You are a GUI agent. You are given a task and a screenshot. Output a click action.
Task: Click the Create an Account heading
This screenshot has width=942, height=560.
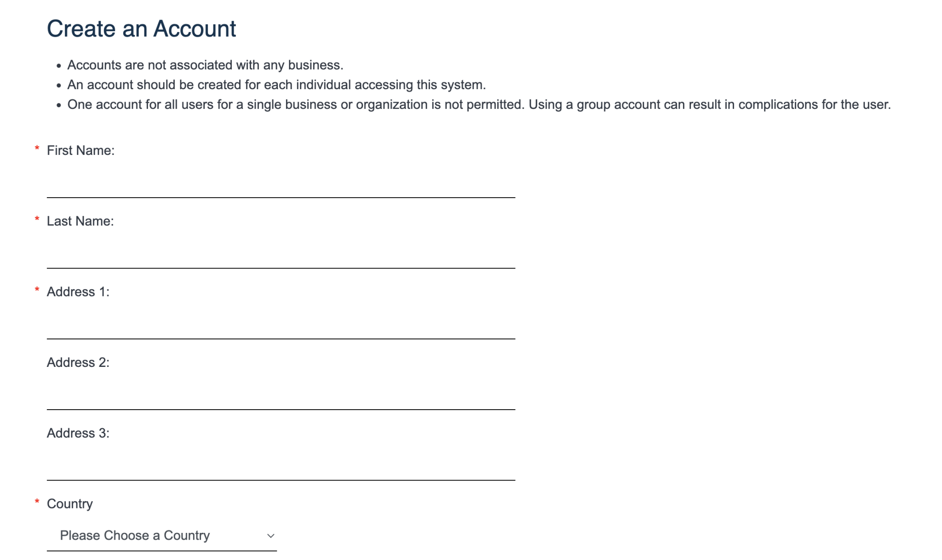click(141, 29)
